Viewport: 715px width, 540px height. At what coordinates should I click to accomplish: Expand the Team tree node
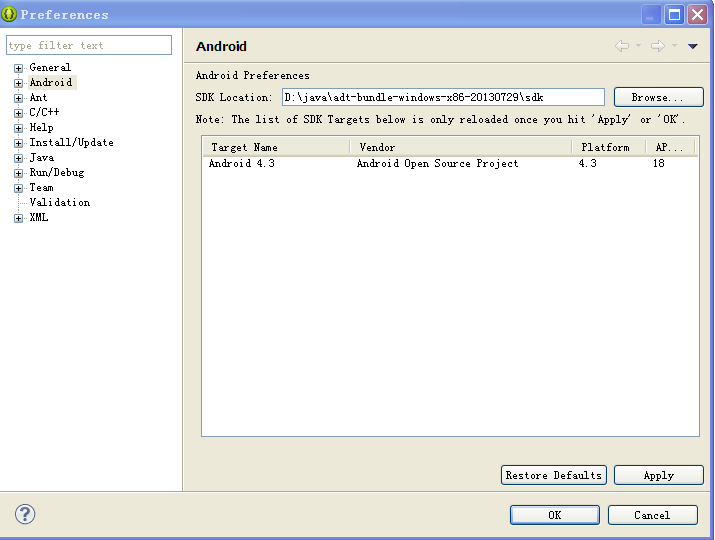coord(18,188)
